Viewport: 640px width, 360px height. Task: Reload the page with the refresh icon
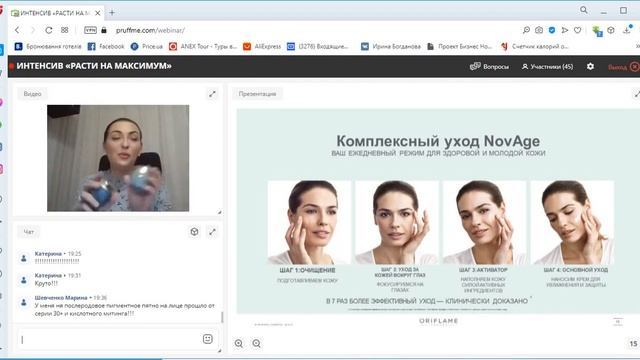(x=49, y=30)
